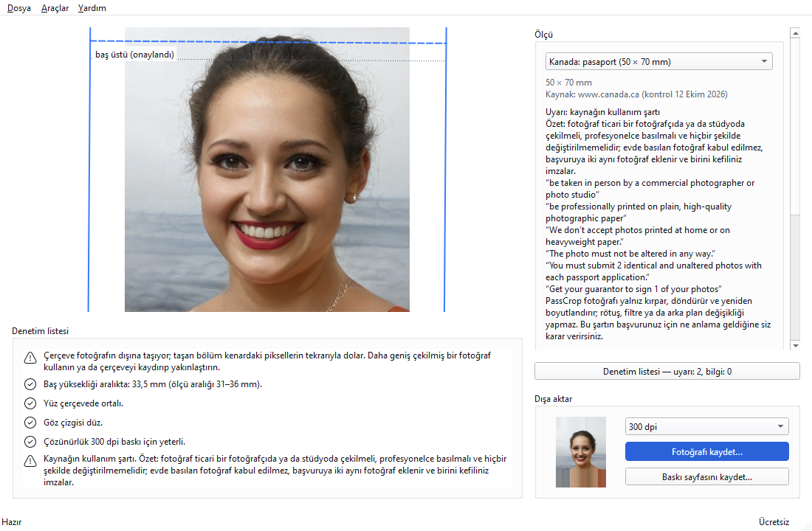Click the check icon beside 'Çözünürlük 300 dpi'
Image resolution: width=812 pixels, height=531 pixels.
pos(30,442)
